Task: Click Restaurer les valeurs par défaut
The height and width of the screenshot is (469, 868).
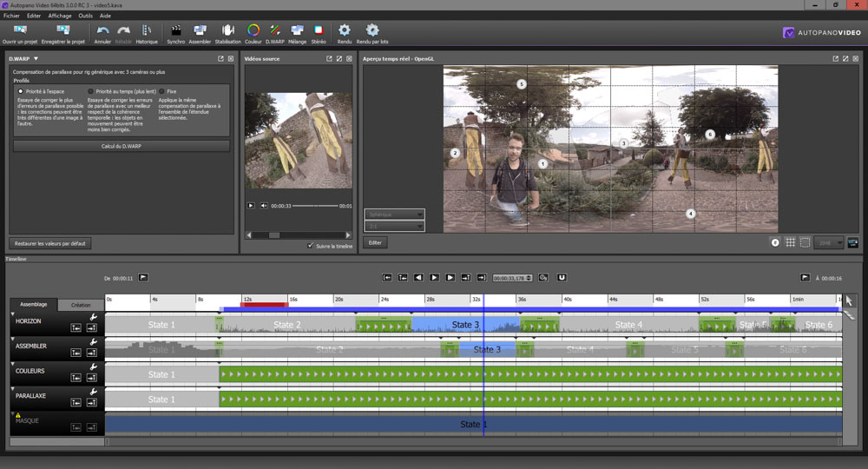Action: [50, 243]
